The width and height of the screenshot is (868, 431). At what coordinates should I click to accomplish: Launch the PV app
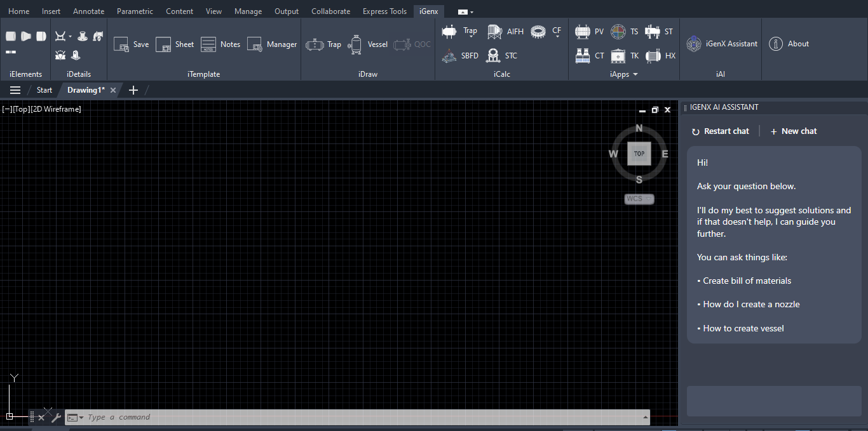589,31
